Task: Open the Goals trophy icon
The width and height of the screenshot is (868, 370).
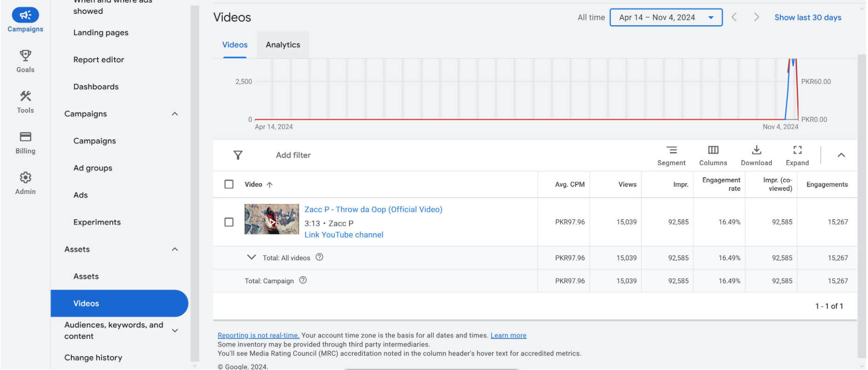Action: 25,56
